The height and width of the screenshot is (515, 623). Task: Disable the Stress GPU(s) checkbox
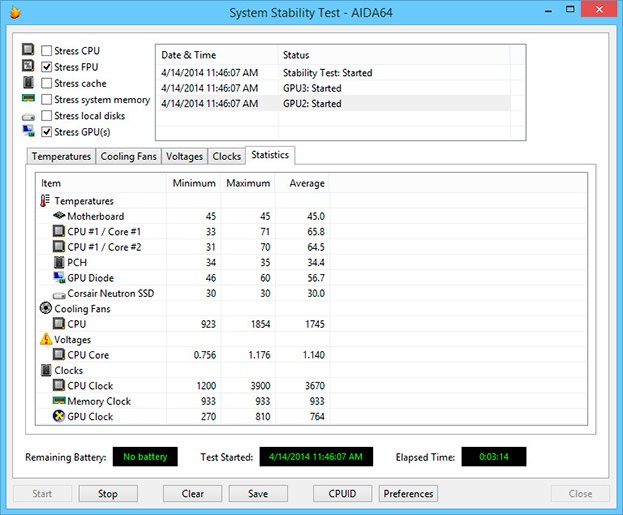click(x=46, y=132)
